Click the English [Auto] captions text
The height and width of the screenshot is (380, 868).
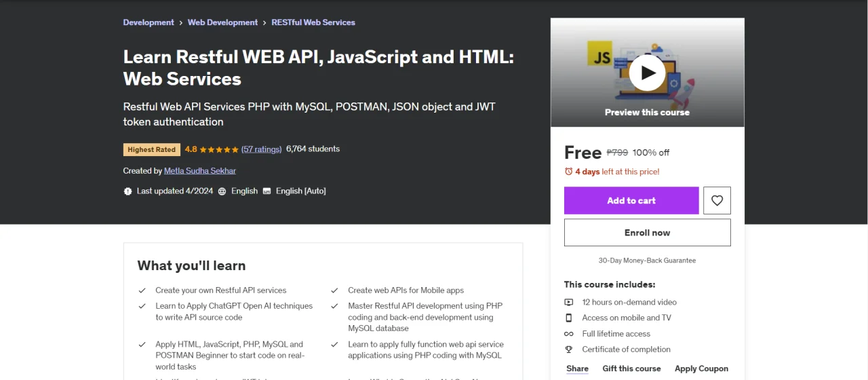coord(300,191)
